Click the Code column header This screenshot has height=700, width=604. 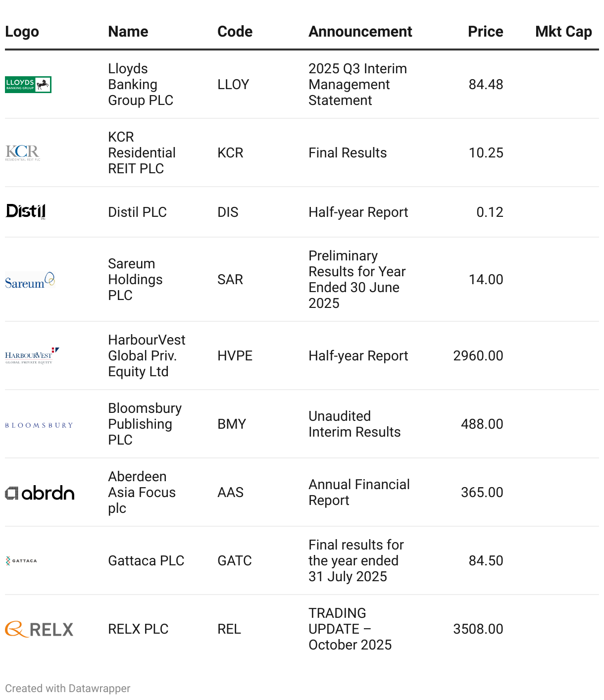(235, 32)
